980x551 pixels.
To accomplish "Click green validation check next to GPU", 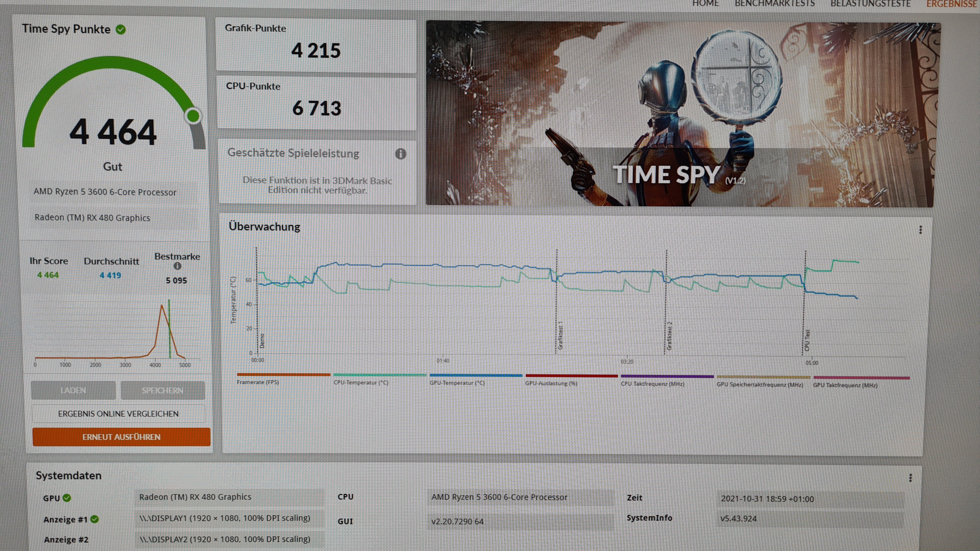I will pyautogui.click(x=67, y=498).
